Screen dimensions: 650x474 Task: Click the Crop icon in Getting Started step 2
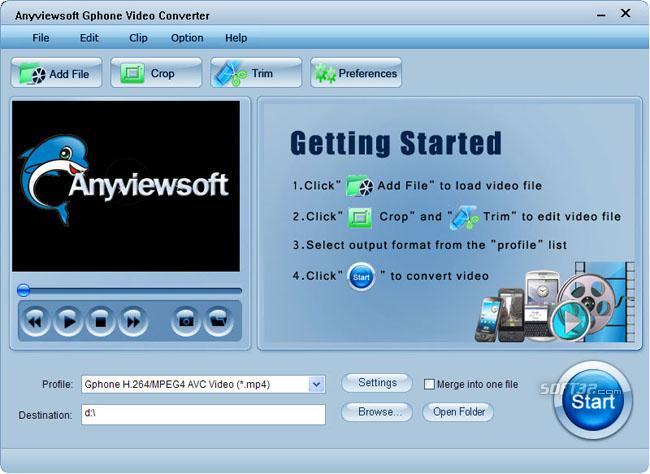pyautogui.click(x=359, y=217)
